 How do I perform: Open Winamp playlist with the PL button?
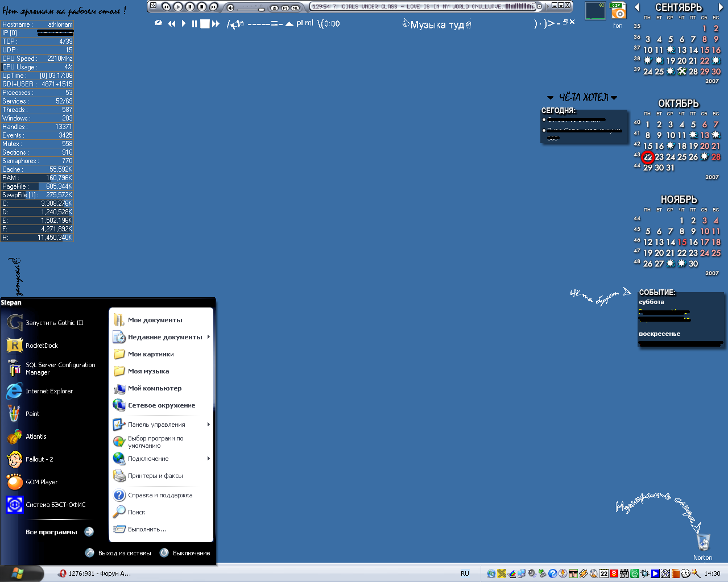[285, 7]
